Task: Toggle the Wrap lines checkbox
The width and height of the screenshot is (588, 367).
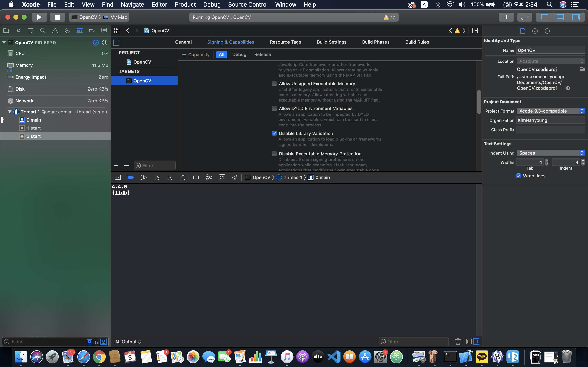Action: (519, 176)
